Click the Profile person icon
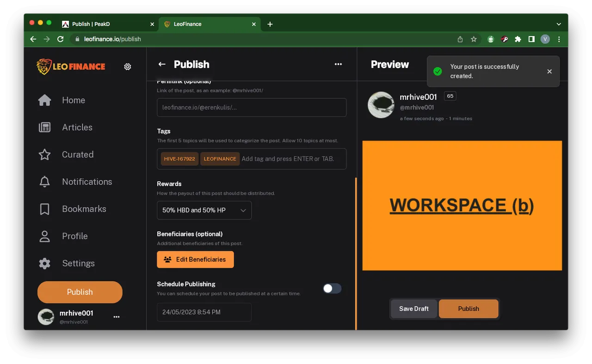592x364 pixels. coord(45,236)
